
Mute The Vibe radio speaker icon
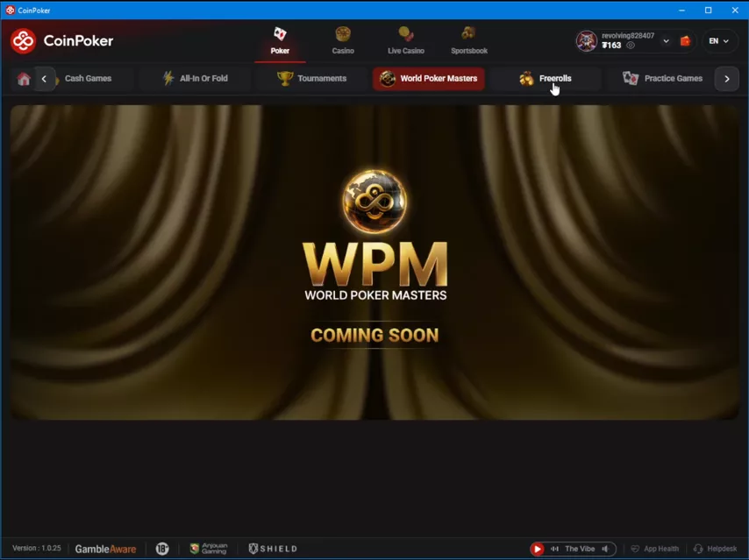[604, 549]
